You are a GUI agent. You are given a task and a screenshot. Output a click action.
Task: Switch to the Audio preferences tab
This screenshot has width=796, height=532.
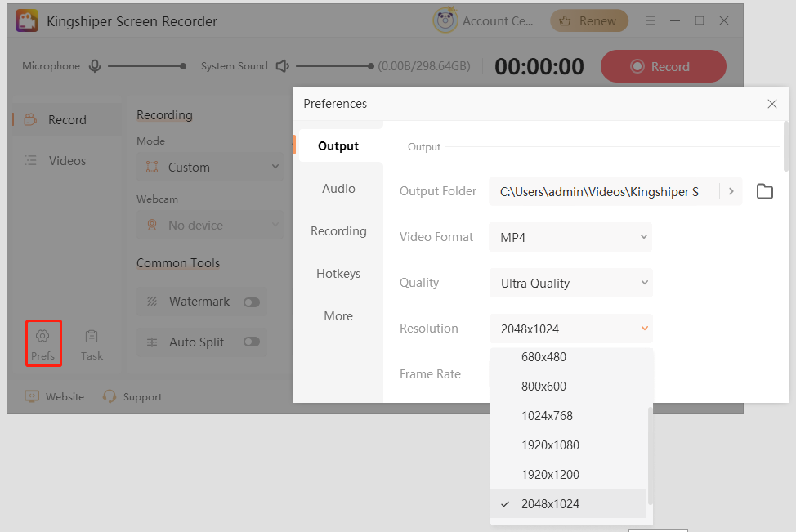tap(338, 189)
